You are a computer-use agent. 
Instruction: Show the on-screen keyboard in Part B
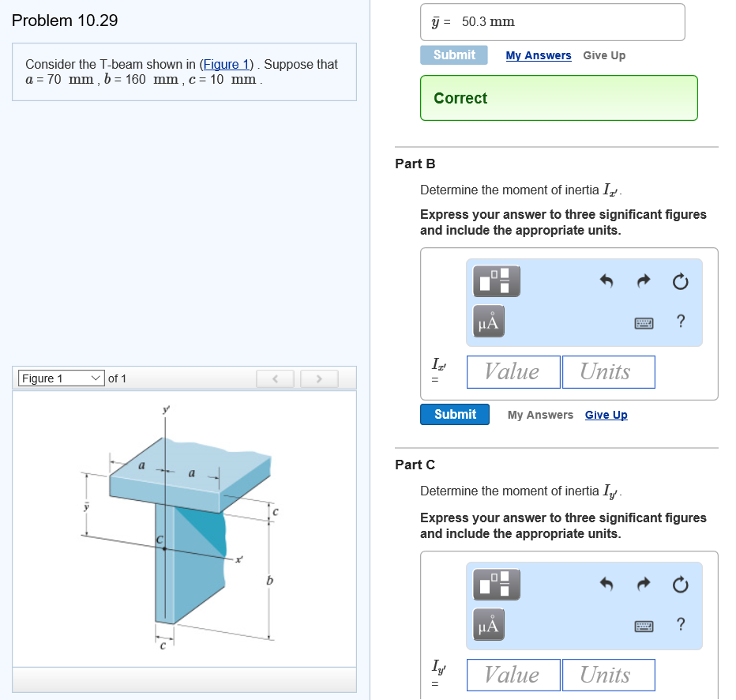coord(643,322)
